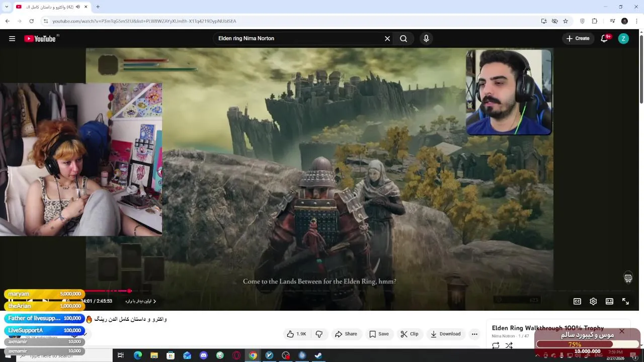Like the video with 1.9K likes

tap(296, 334)
